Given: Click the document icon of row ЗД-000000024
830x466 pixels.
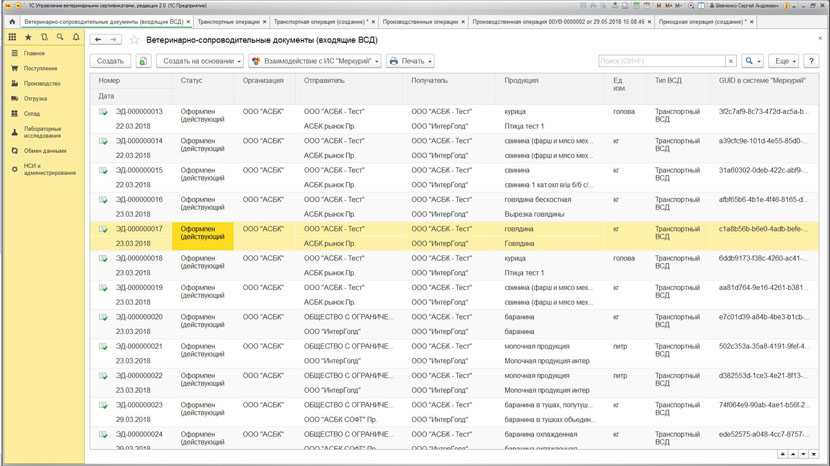Looking at the screenshot, I should [103, 434].
